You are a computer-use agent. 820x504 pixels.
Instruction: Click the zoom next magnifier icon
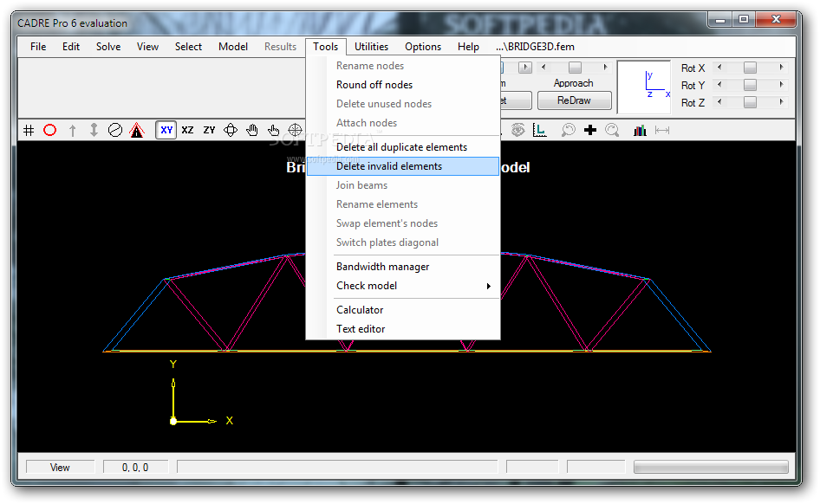pos(612,130)
